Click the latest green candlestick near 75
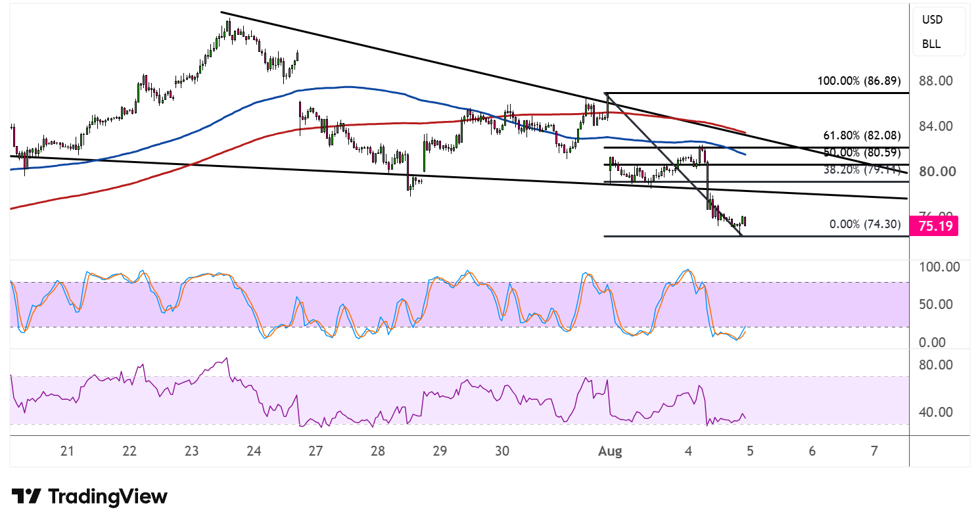Screen dimensions: 980x526 tap(745, 220)
